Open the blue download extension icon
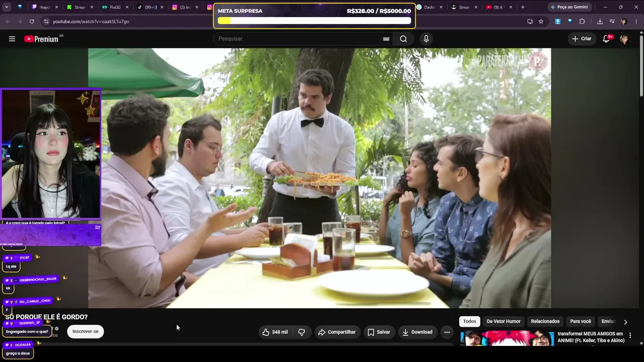Image resolution: width=644 pixels, height=362 pixels. tap(557, 22)
